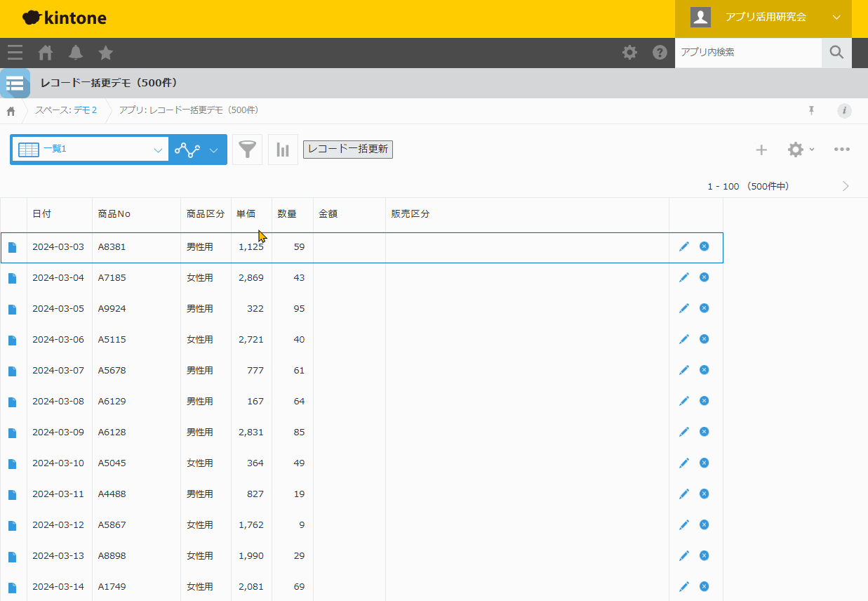The width and height of the screenshot is (868, 601).
Task: Pin the app with pushpin icon
Action: click(812, 110)
